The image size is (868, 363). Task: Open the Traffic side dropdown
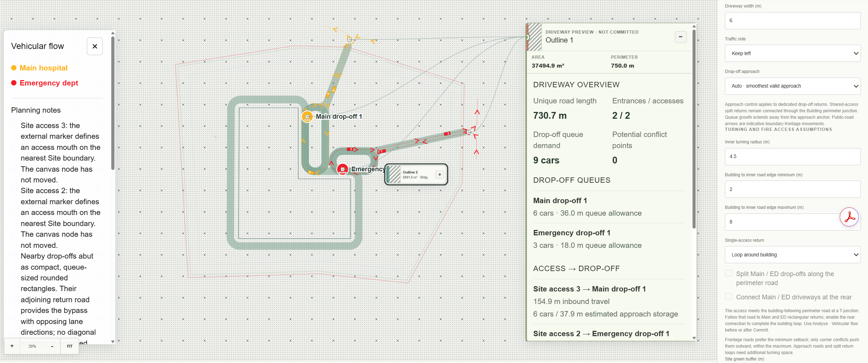click(793, 53)
